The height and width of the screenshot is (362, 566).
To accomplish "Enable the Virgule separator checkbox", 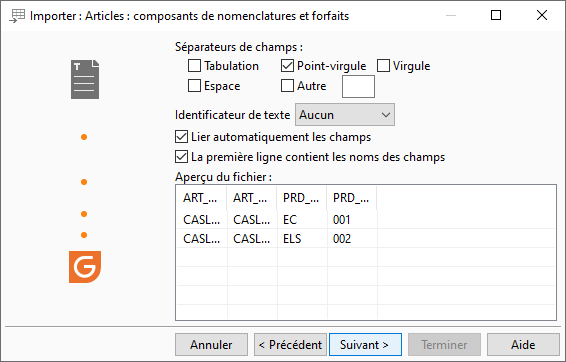I will click(383, 66).
